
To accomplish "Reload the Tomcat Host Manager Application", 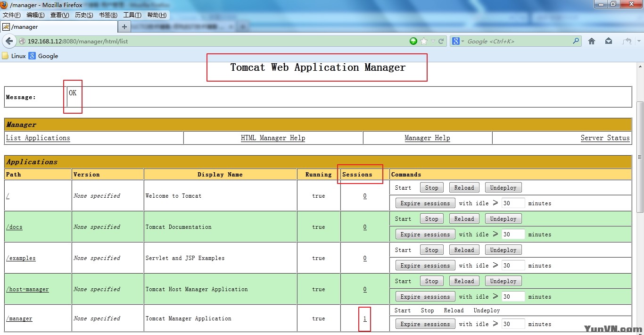I will pyautogui.click(x=464, y=281).
